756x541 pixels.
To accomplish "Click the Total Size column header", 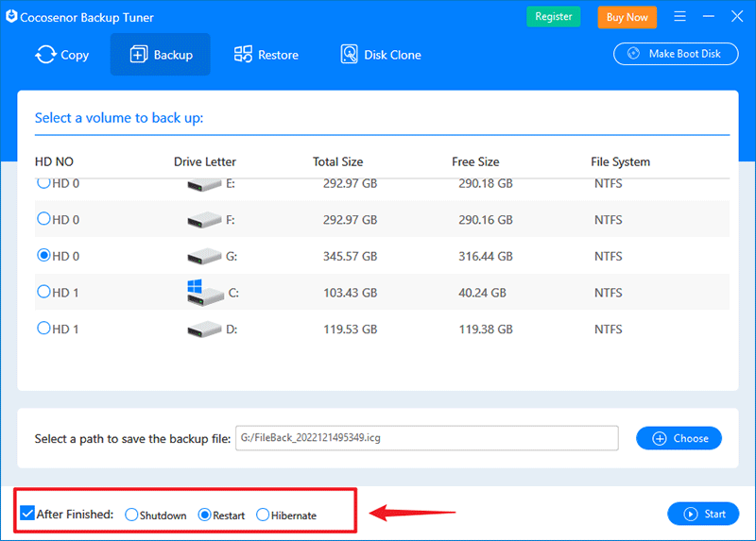I will [x=338, y=161].
